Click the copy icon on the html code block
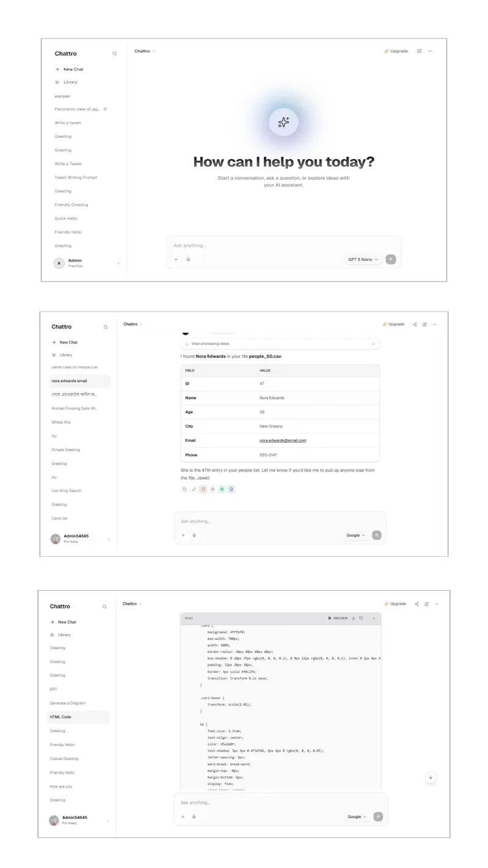The image size is (488, 868). (361, 618)
